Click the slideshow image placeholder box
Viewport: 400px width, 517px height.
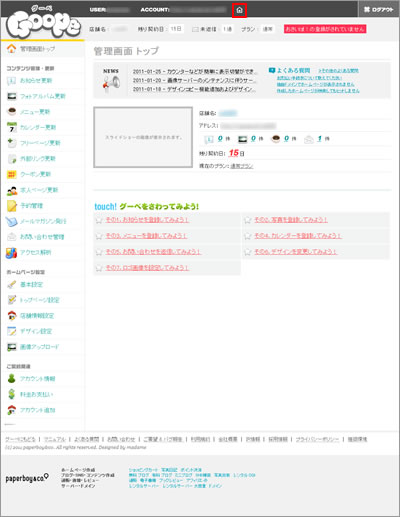coord(143,137)
